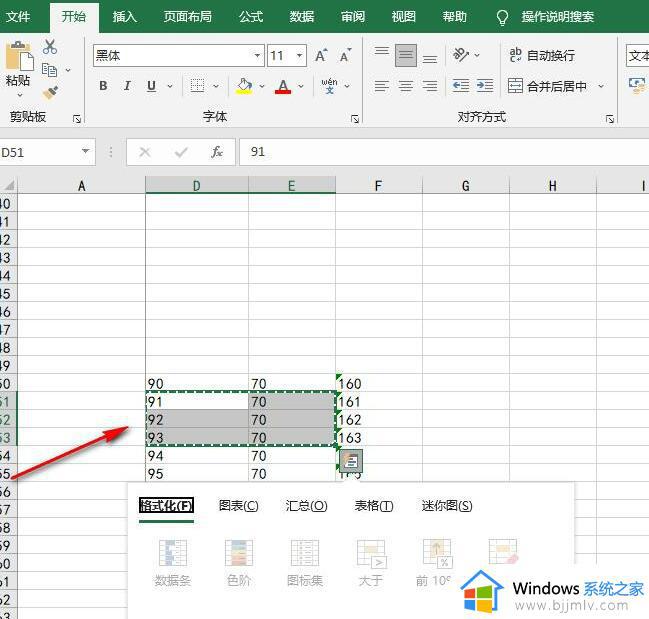Increase font size with larger A icon
The height and width of the screenshot is (619, 649).
click(321, 55)
